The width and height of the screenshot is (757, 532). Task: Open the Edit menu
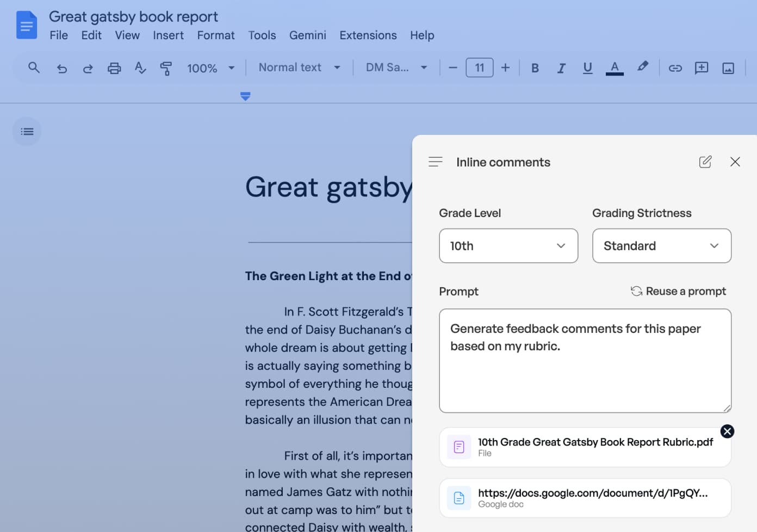(x=91, y=35)
